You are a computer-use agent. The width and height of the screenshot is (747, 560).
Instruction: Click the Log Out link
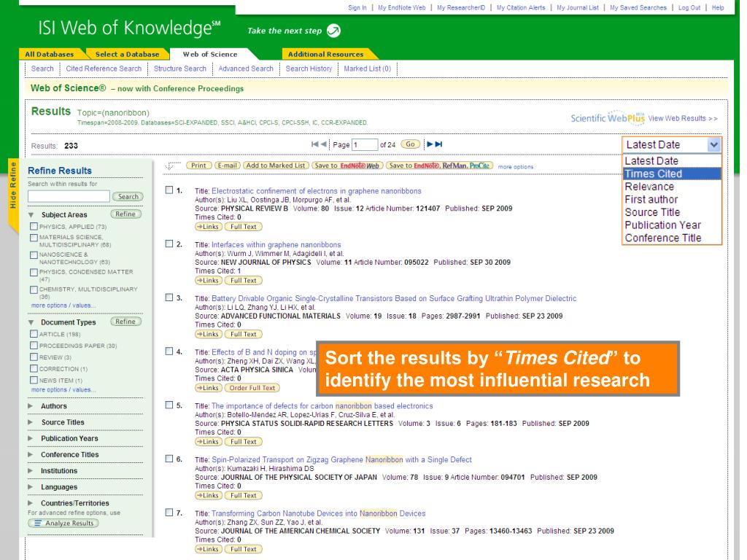tap(689, 7)
